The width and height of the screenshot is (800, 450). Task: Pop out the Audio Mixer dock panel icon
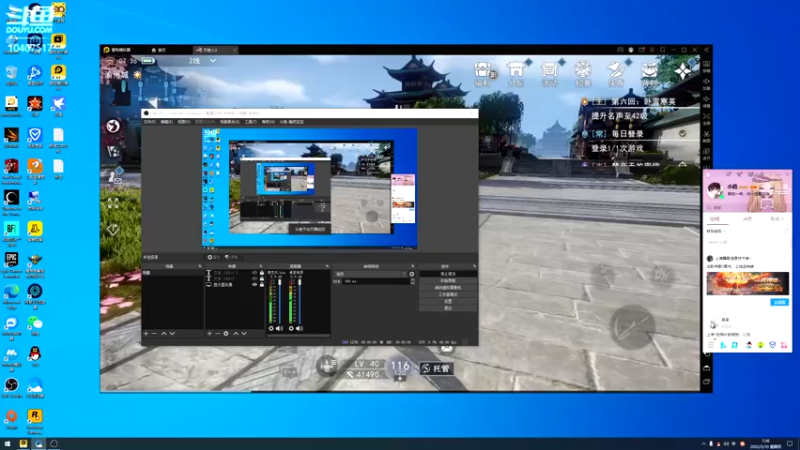(x=327, y=266)
